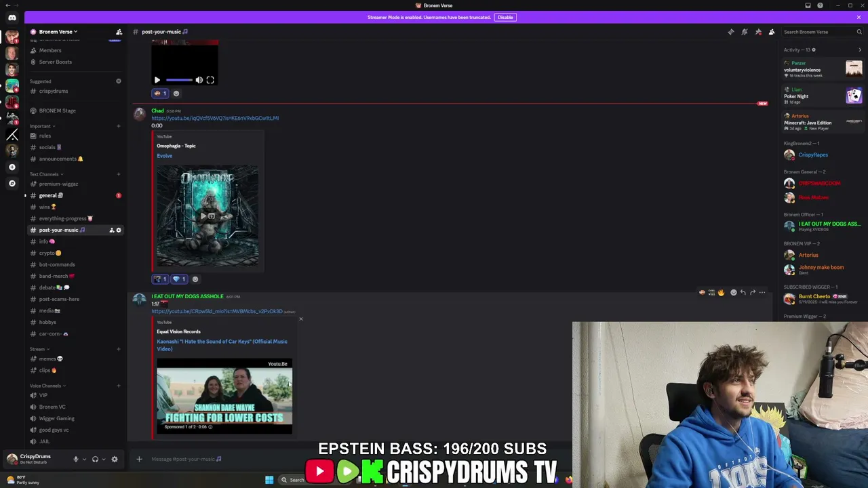Open the Evolve embed title link
Viewport: 868px width, 488px height.
click(164, 156)
